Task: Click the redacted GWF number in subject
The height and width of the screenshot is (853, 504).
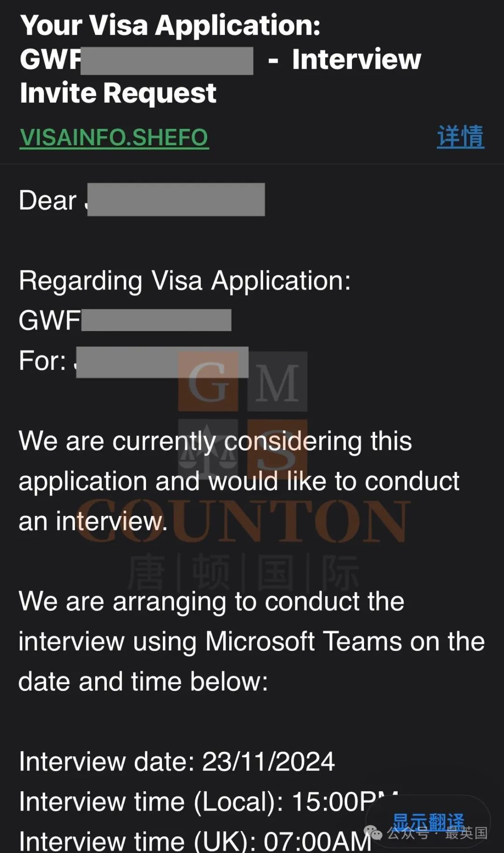Action: coord(167,61)
